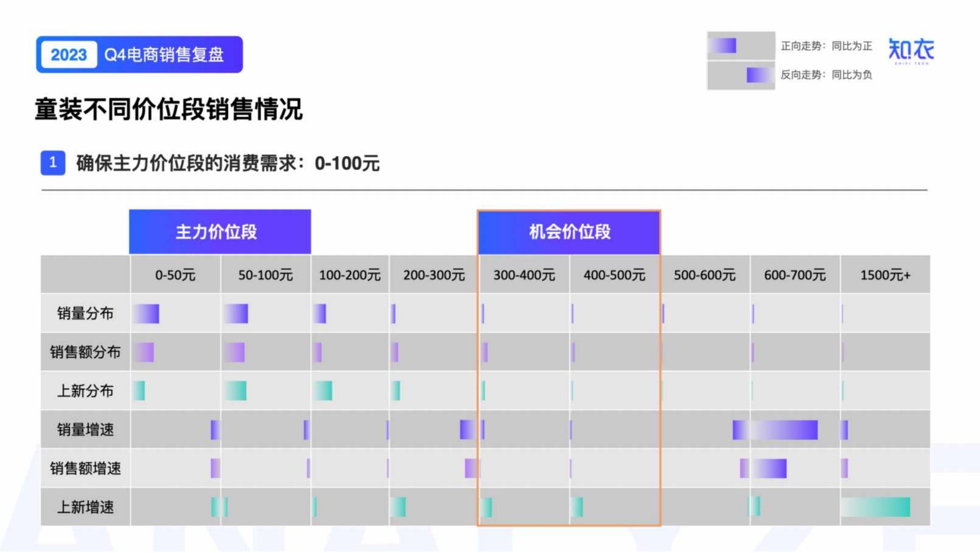Click the 上新增速 bar in 300-400元
Image resolution: width=980 pixels, height=553 pixels.
486,507
